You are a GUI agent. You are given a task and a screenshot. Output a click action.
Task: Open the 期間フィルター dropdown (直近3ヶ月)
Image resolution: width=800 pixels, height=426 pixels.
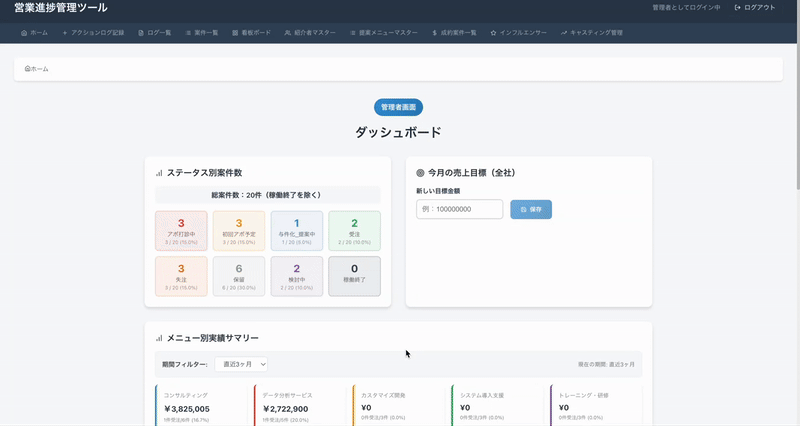(x=241, y=364)
